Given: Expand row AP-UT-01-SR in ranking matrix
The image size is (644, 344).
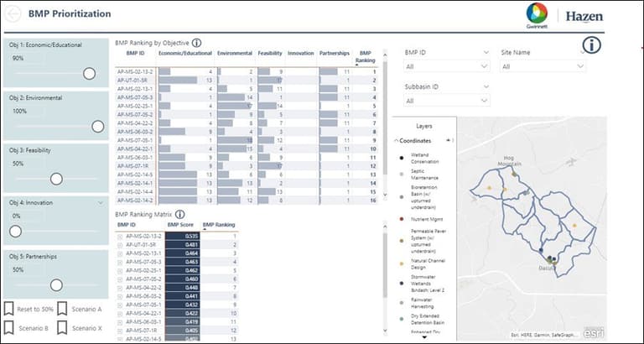Looking at the screenshot, I should pyautogui.click(x=120, y=245).
